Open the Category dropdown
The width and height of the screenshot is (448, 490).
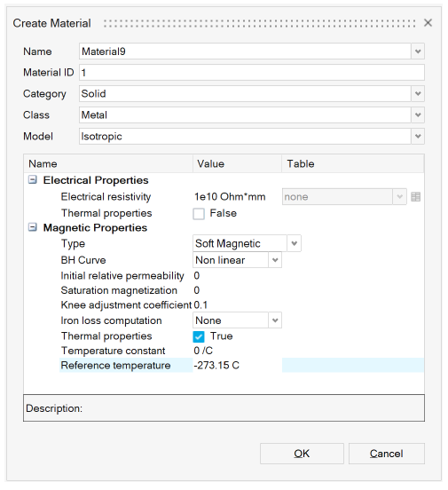418,94
